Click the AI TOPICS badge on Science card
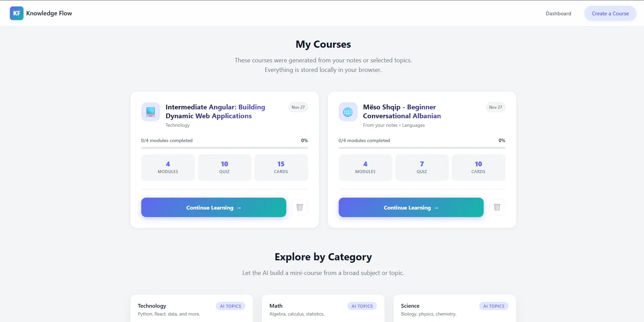 pos(494,306)
